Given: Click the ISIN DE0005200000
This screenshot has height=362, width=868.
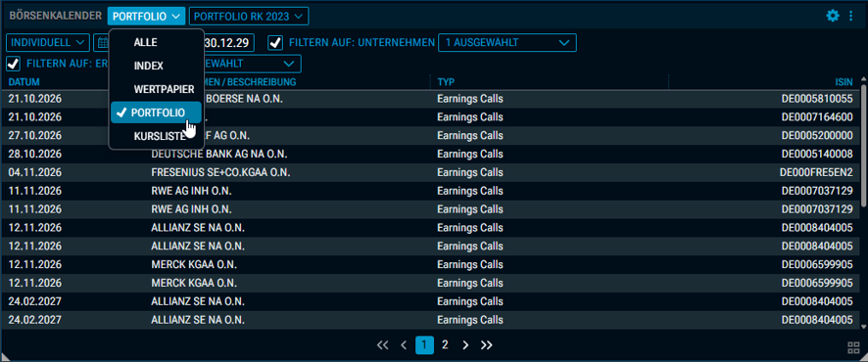Looking at the screenshot, I should tap(817, 135).
